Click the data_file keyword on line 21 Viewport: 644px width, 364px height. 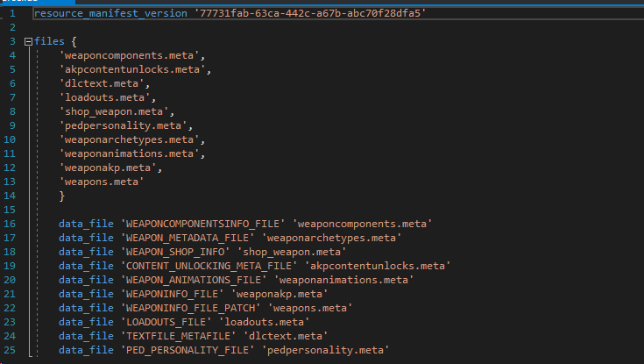point(86,294)
